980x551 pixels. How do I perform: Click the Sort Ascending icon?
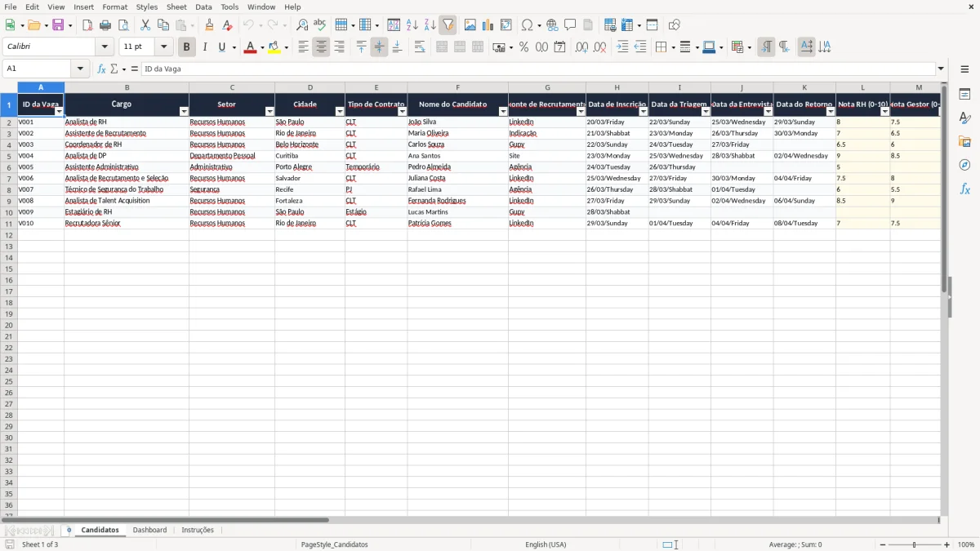tap(412, 25)
